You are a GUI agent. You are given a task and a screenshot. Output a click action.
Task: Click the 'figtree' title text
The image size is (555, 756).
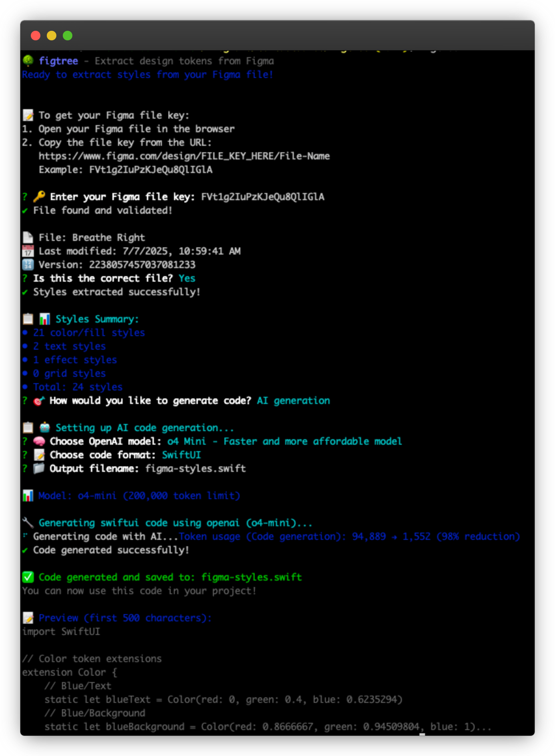coord(58,61)
